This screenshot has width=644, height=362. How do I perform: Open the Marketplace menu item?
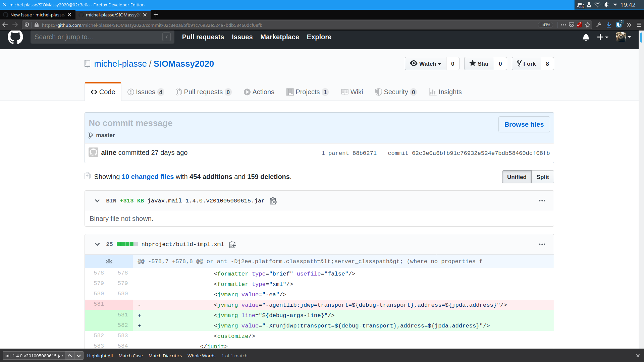tap(280, 37)
